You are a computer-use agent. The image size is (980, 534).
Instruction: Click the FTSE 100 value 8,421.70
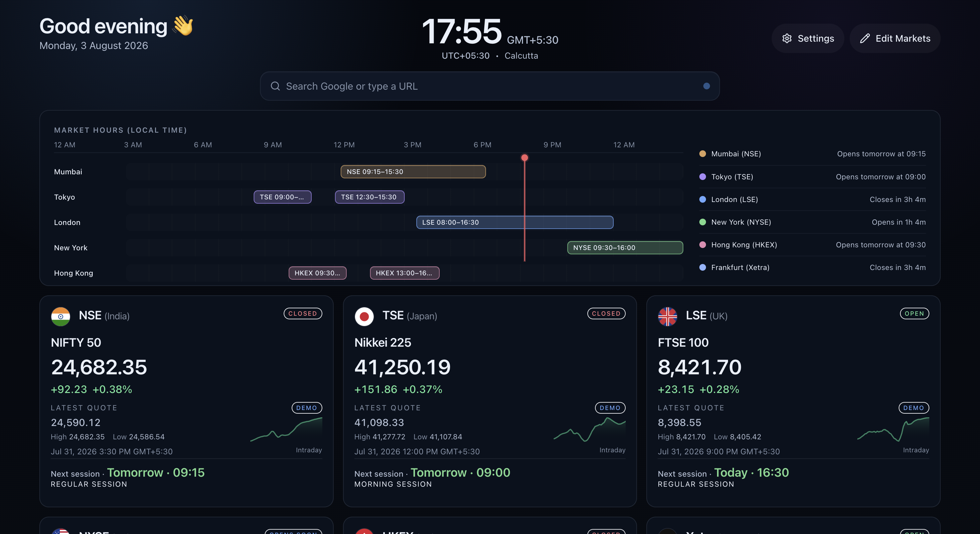pyautogui.click(x=700, y=368)
